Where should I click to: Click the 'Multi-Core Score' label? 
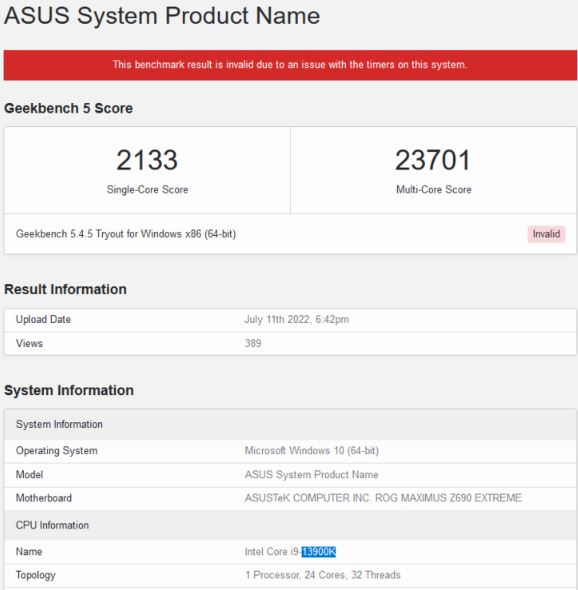[x=434, y=189]
